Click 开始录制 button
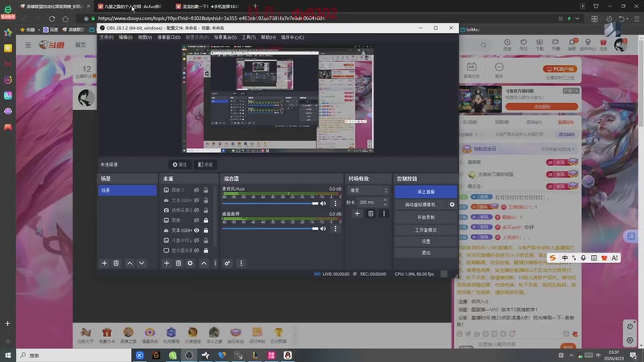 tap(426, 217)
